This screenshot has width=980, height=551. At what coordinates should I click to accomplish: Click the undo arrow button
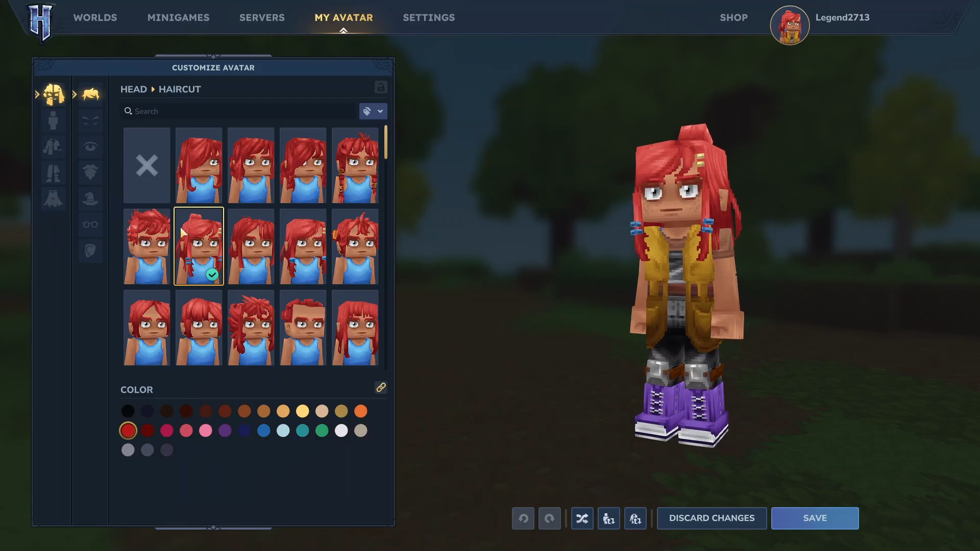(x=523, y=518)
